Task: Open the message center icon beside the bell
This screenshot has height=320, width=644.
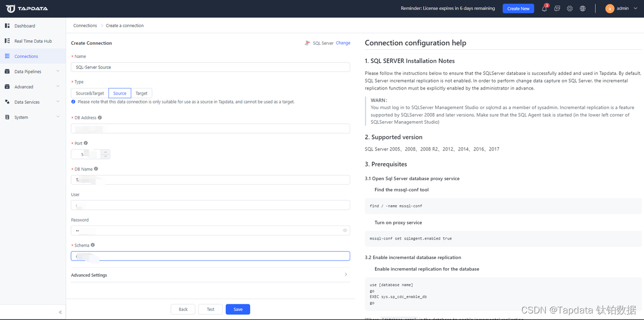Action: (x=557, y=9)
